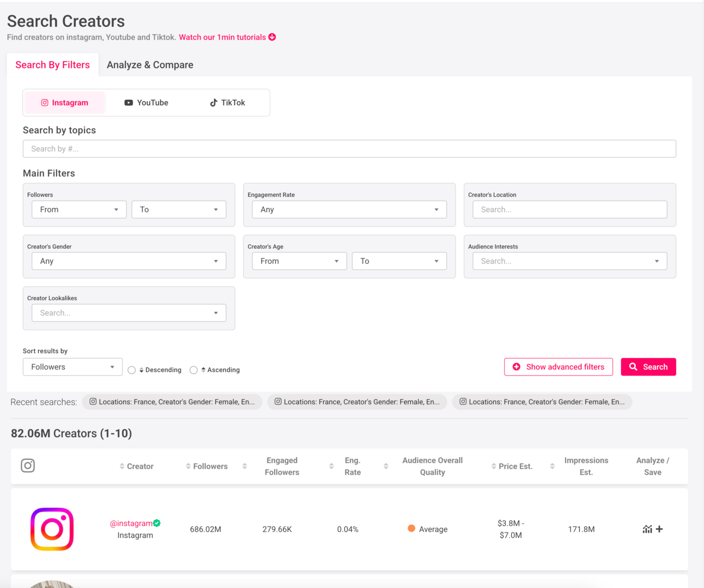This screenshot has height=588, width=704.
Task: Open Sort results by Followers dropdown
Action: (72, 367)
